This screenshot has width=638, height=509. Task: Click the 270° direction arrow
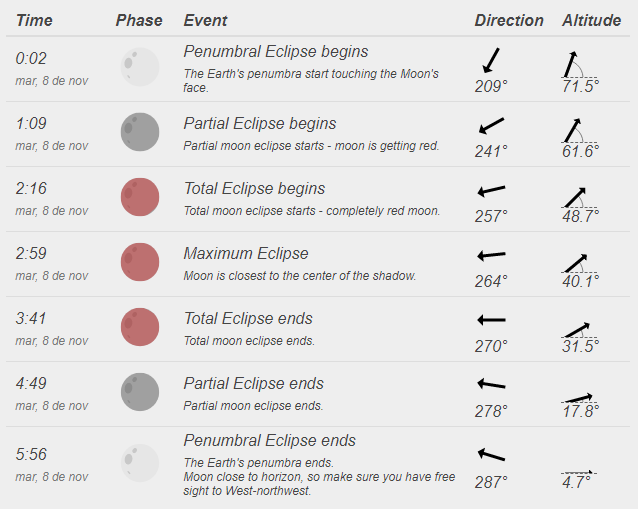tap(491, 320)
